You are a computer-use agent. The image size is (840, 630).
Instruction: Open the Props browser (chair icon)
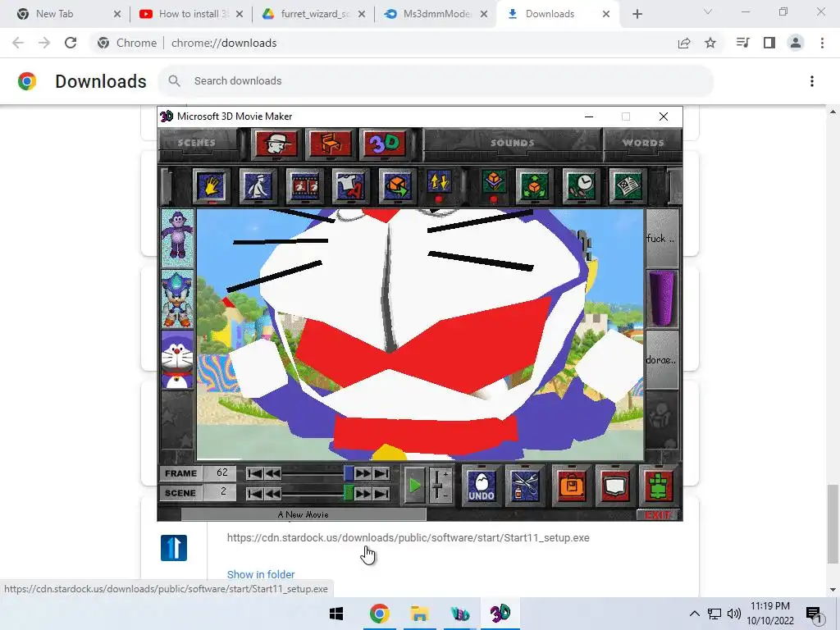pyautogui.click(x=331, y=144)
